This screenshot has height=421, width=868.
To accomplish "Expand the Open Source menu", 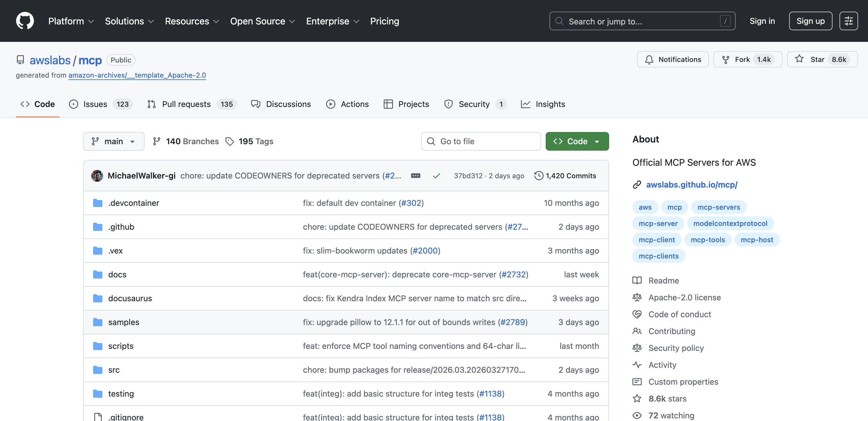I will click(x=262, y=21).
